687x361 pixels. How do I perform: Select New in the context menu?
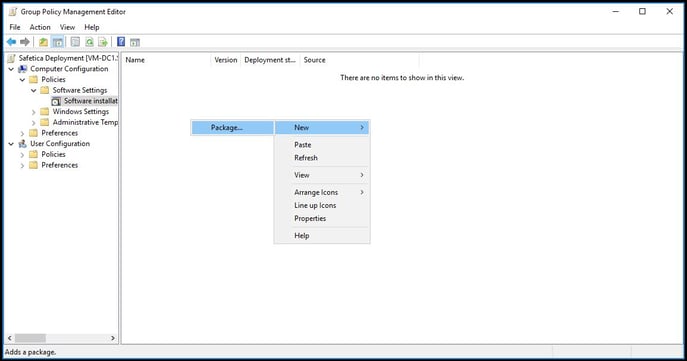pos(322,127)
